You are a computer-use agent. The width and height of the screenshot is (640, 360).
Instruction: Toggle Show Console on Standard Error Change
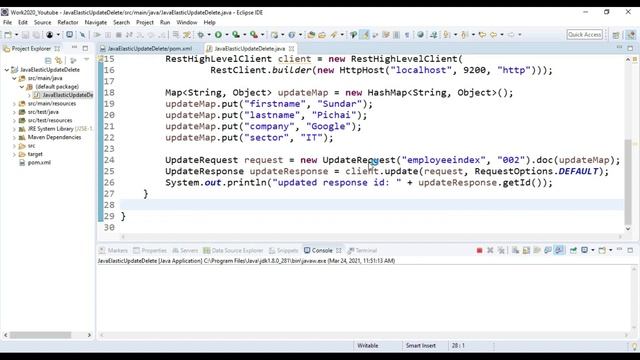pyautogui.click(x=559, y=250)
